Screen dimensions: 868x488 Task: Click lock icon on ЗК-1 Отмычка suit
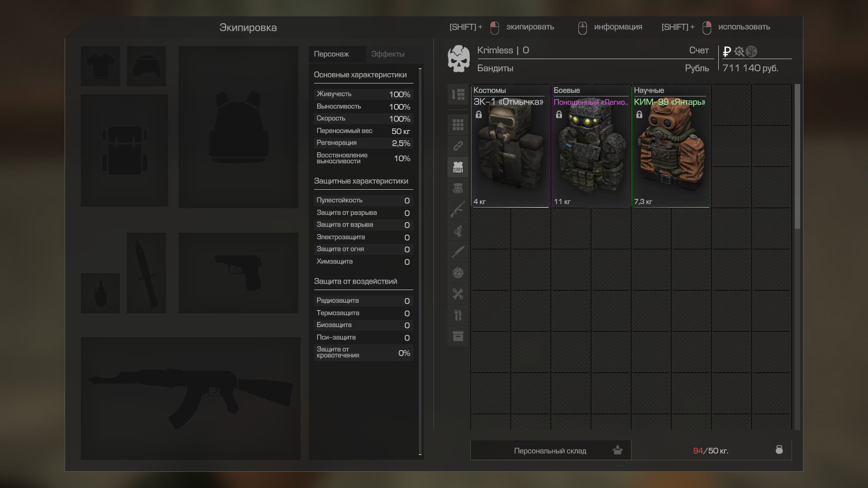point(478,114)
